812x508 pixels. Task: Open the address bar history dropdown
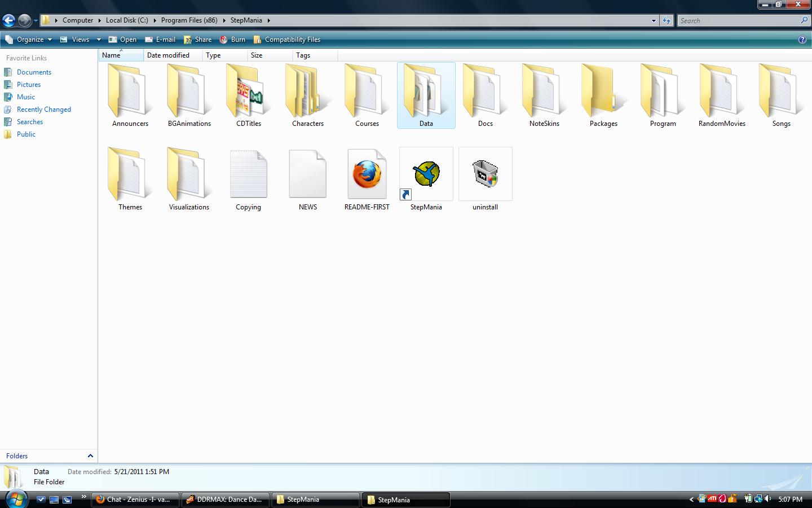(x=654, y=20)
